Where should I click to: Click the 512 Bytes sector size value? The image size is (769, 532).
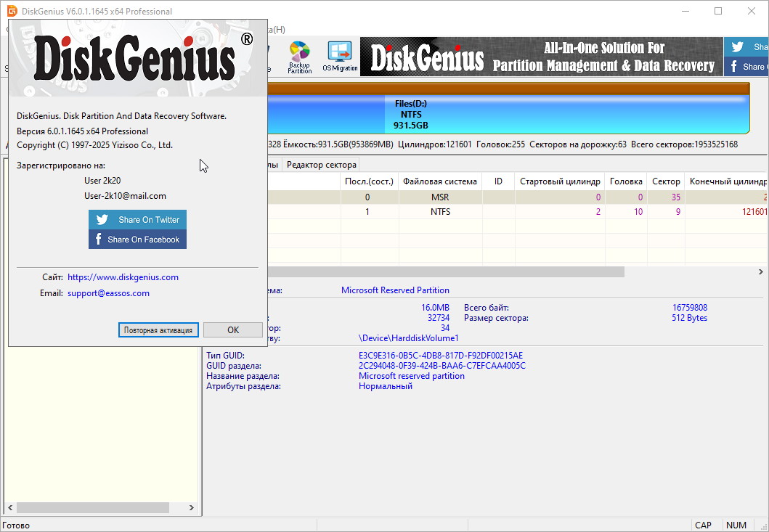click(x=690, y=318)
